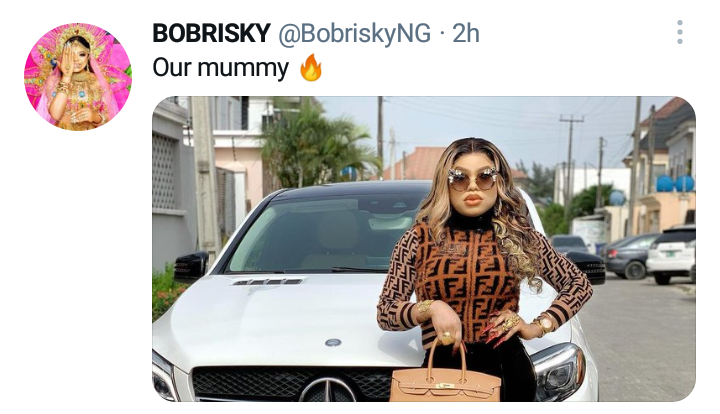Click the gold wristwatch in the photo

[x=546, y=324]
